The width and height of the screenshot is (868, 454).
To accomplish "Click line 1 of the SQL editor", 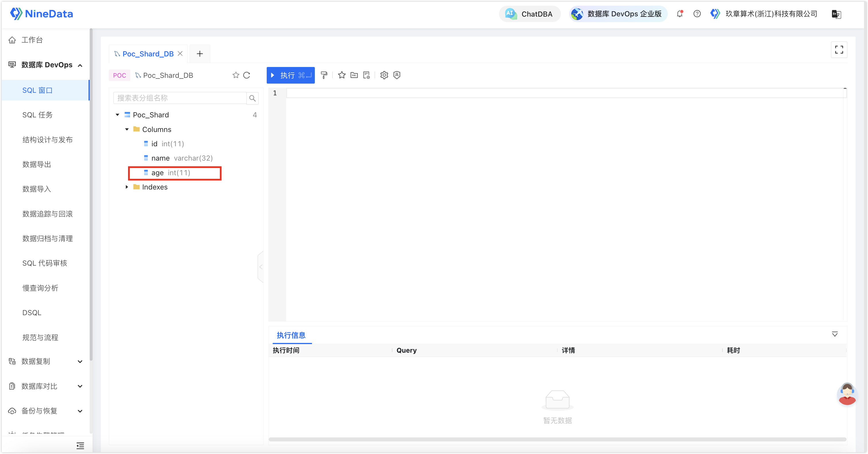I will 565,93.
